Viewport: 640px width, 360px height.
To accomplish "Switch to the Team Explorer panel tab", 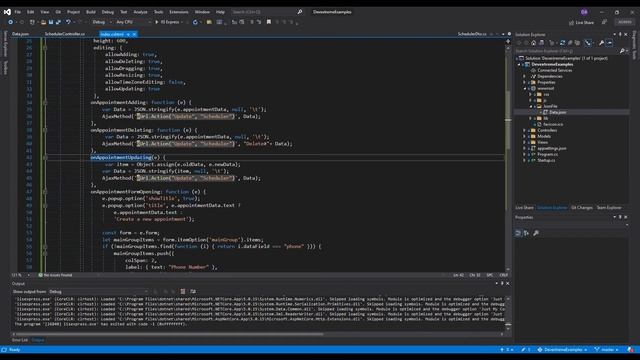I will pos(609,208).
